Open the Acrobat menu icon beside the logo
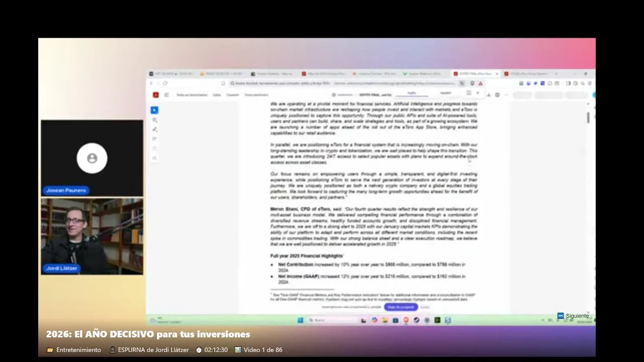 167,95
